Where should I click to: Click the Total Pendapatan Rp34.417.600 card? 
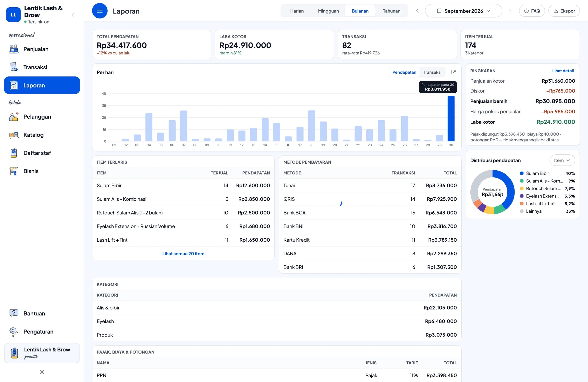[x=151, y=45]
